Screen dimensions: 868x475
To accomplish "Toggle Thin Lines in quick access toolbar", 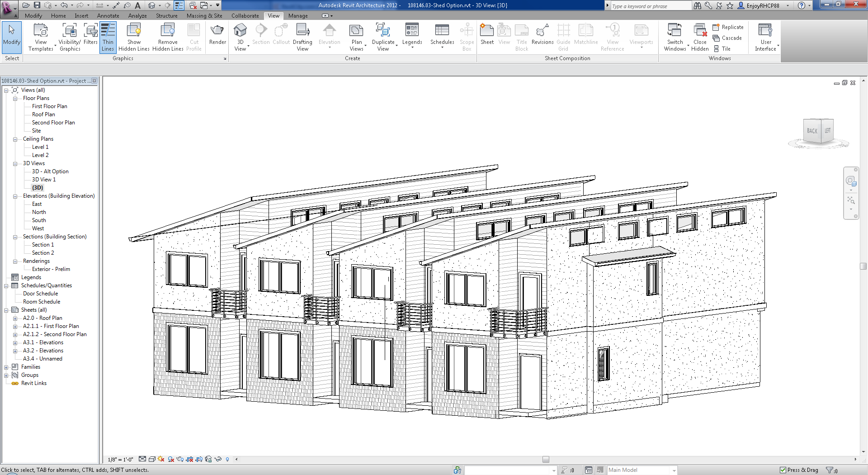I will (179, 5).
